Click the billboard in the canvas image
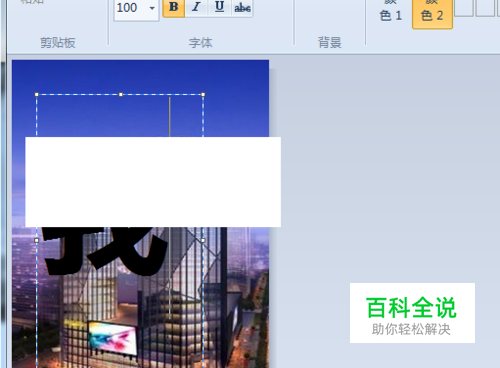The image size is (500, 368). (113, 338)
